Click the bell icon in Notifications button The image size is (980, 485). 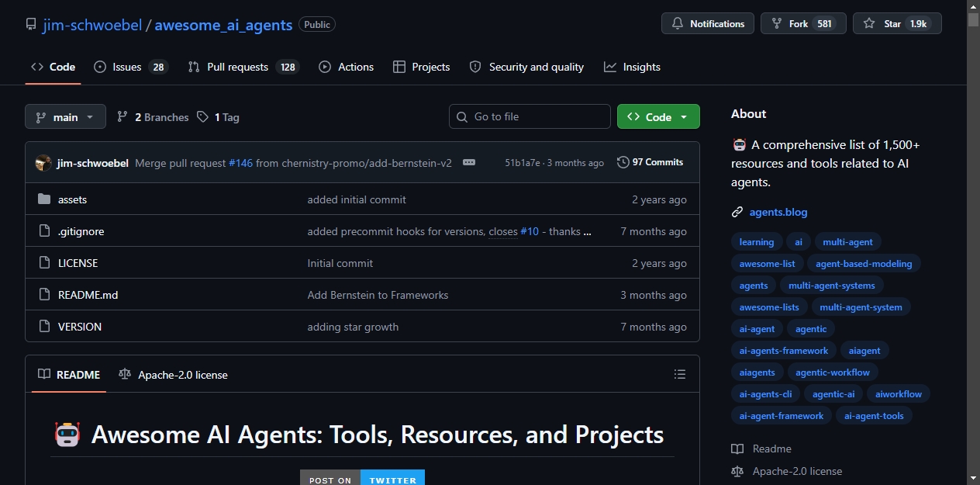pos(678,24)
